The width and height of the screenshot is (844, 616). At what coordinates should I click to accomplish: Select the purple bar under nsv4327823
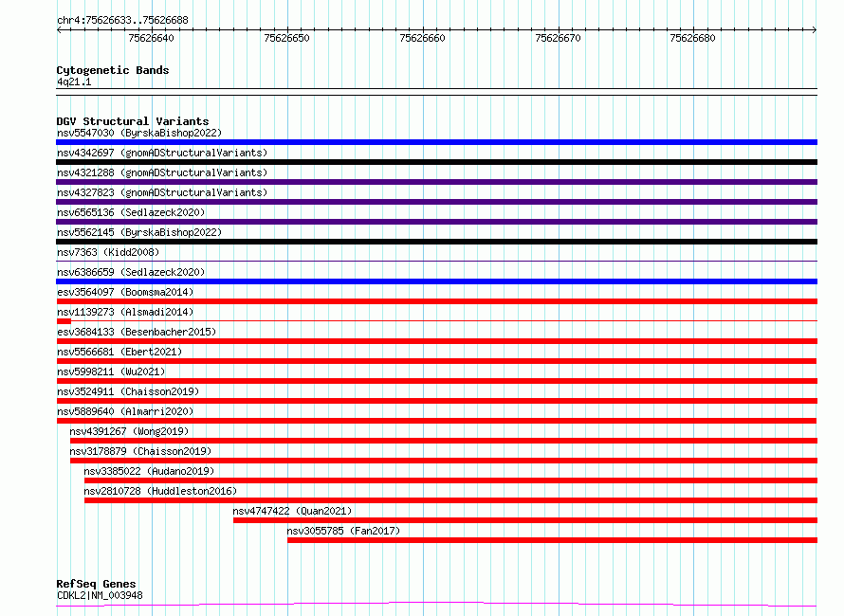436,202
